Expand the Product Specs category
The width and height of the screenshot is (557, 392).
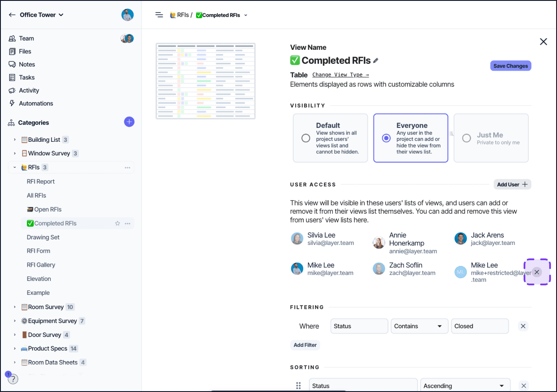click(x=14, y=349)
